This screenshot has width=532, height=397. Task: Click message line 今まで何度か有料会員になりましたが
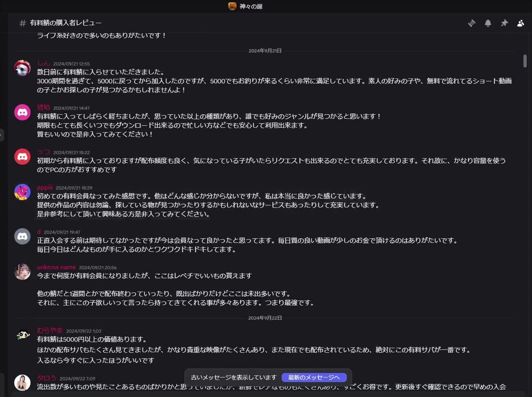point(144,276)
